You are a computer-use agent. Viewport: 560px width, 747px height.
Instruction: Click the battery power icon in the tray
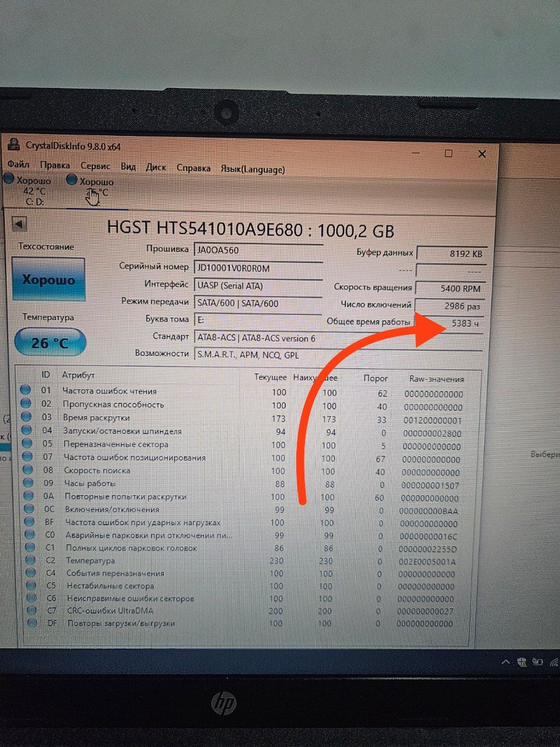(x=537, y=662)
